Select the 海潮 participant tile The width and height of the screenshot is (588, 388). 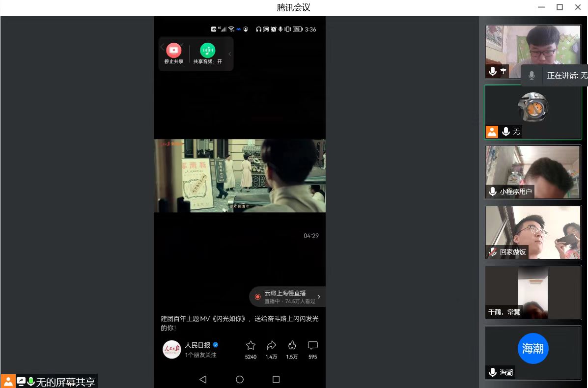point(533,353)
